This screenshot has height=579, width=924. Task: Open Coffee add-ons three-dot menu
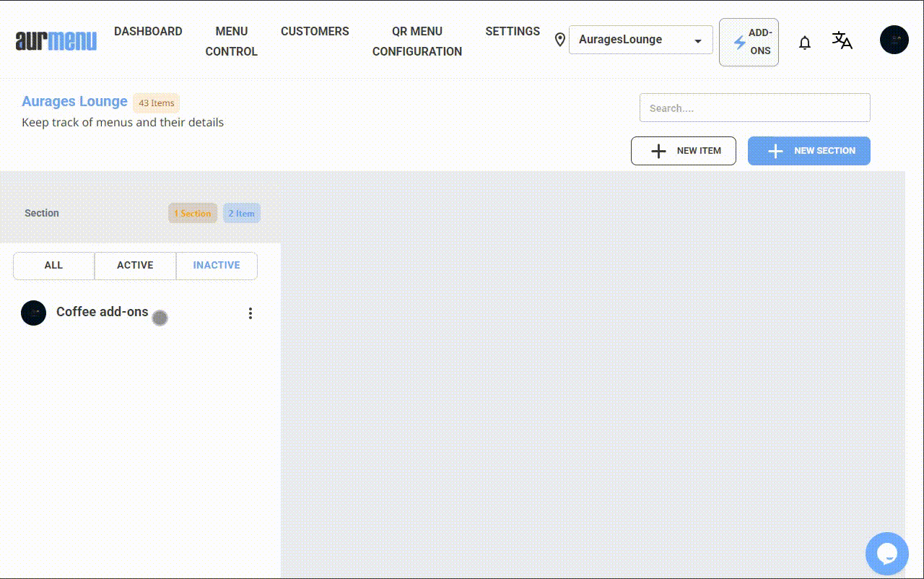pos(250,313)
